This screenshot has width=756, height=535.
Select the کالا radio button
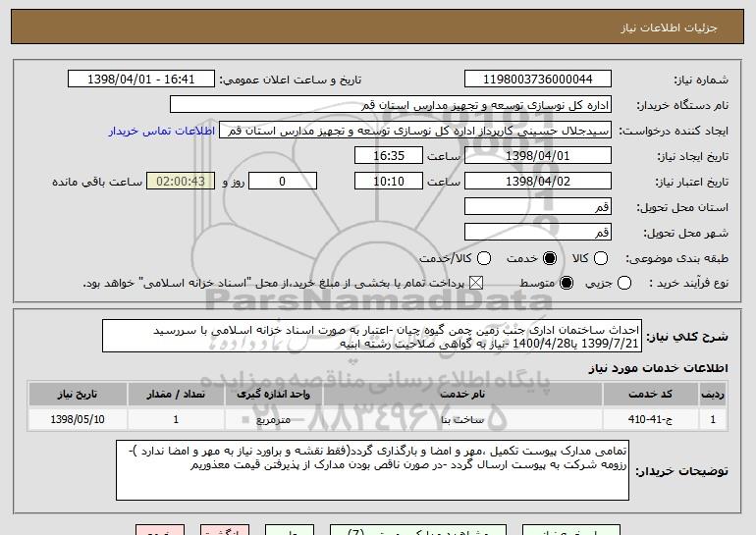pos(601,258)
